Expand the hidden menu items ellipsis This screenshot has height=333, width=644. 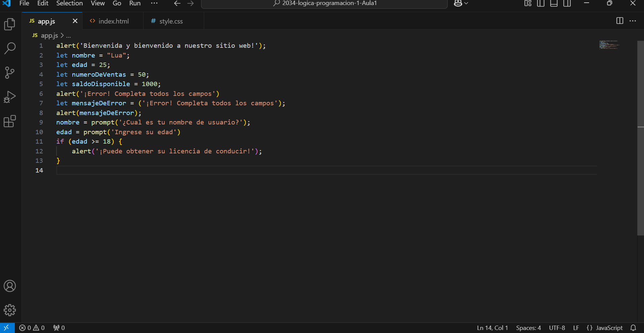(x=154, y=3)
